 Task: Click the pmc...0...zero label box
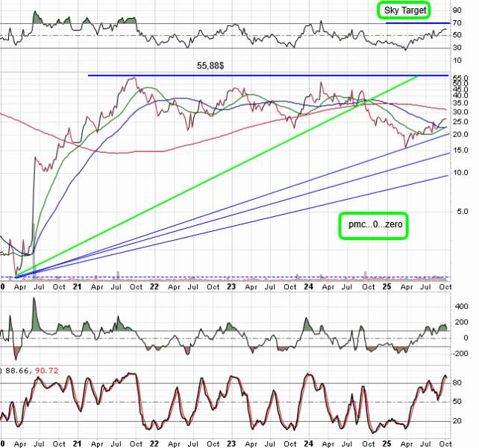[372, 224]
